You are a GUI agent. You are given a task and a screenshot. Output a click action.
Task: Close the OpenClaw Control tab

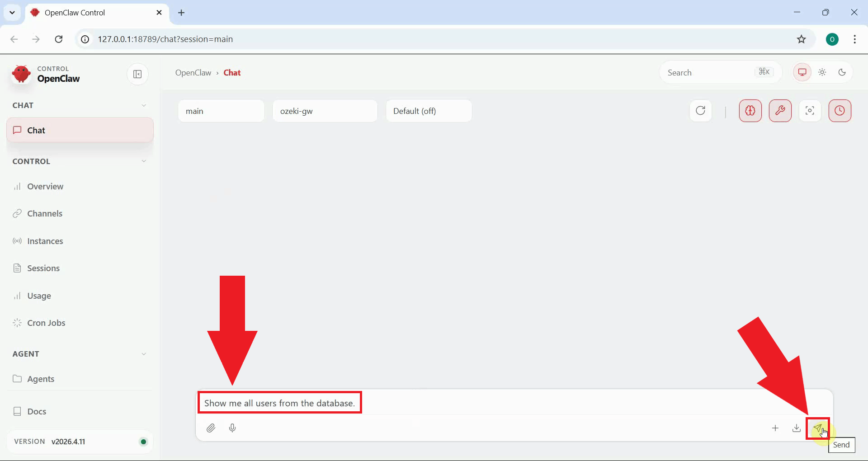(x=159, y=13)
